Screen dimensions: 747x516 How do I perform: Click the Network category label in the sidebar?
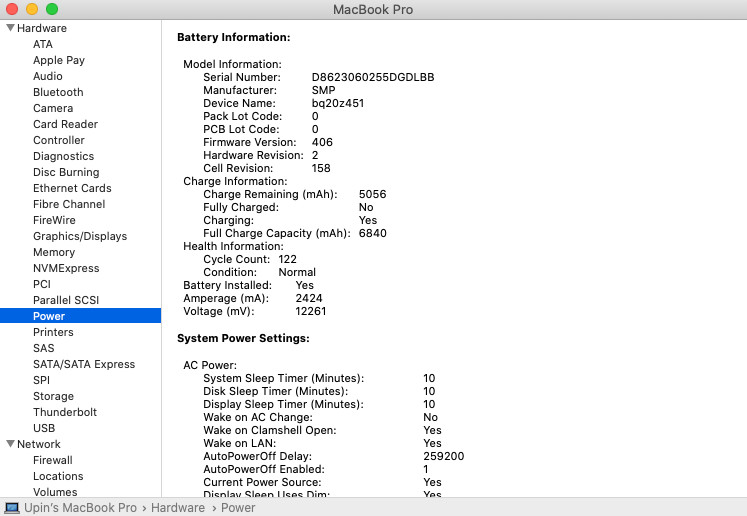39,444
